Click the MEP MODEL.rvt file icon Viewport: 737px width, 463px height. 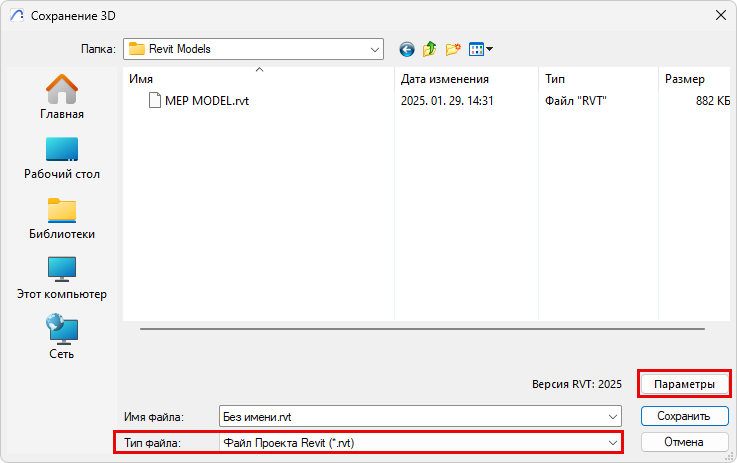[155, 100]
